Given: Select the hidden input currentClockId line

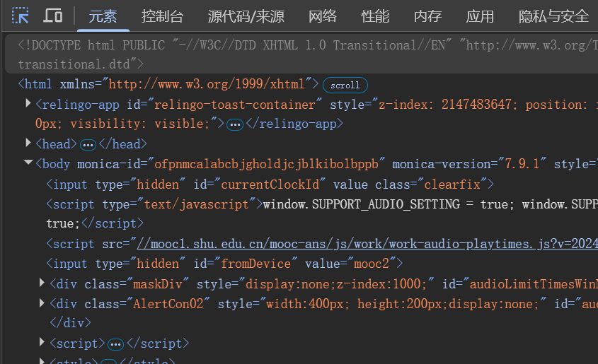Looking at the screenshot, I should point(270,184).
